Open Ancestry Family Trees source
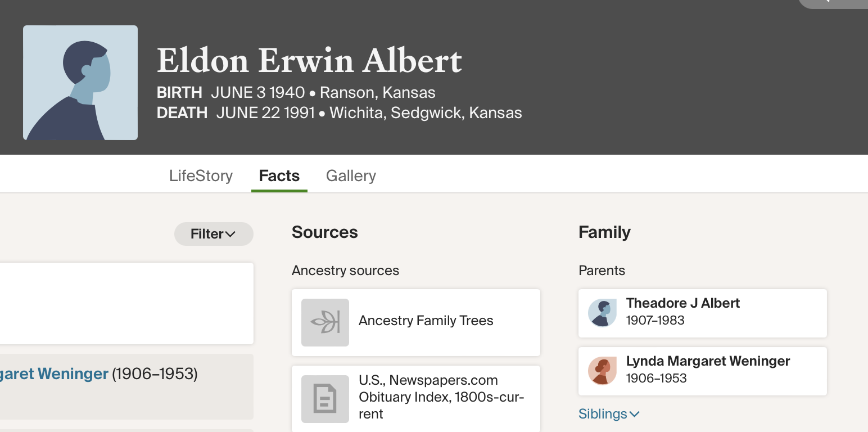The width and height of the screenshot is (868, 432). [x=426, y=321]
